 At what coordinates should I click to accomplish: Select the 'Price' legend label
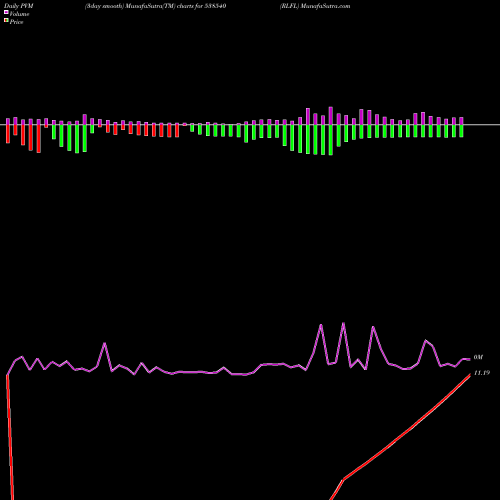tap(16, 22)
